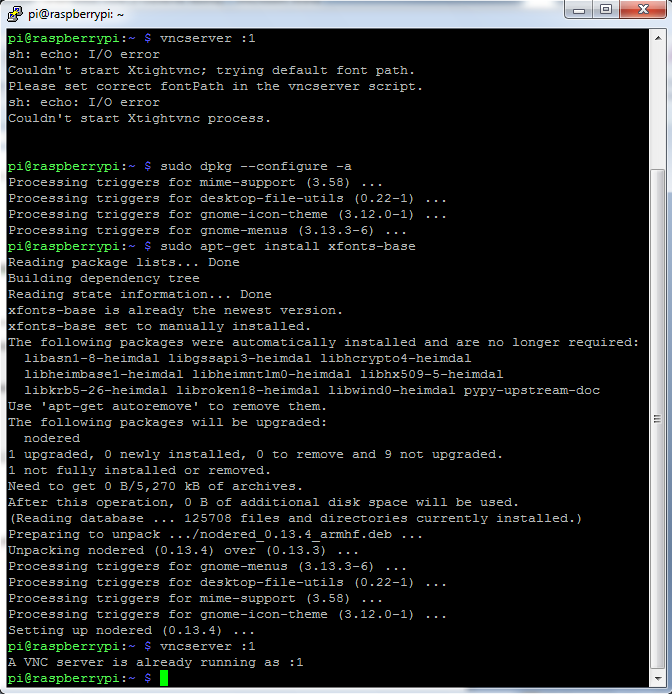Maximize the pi@raspberrypi terminal window
The height and width of the screenshot is (694, 672).
point(606,10)
